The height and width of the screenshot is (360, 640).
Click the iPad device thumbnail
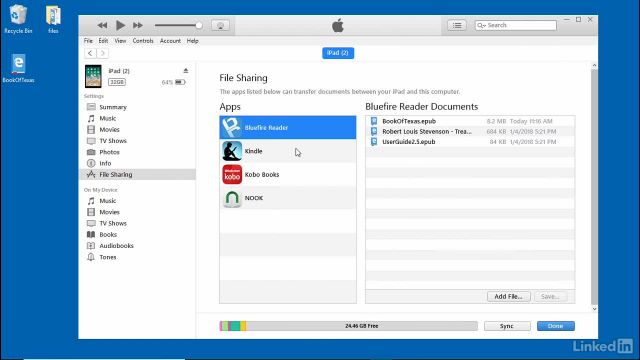tap(93, 76)
